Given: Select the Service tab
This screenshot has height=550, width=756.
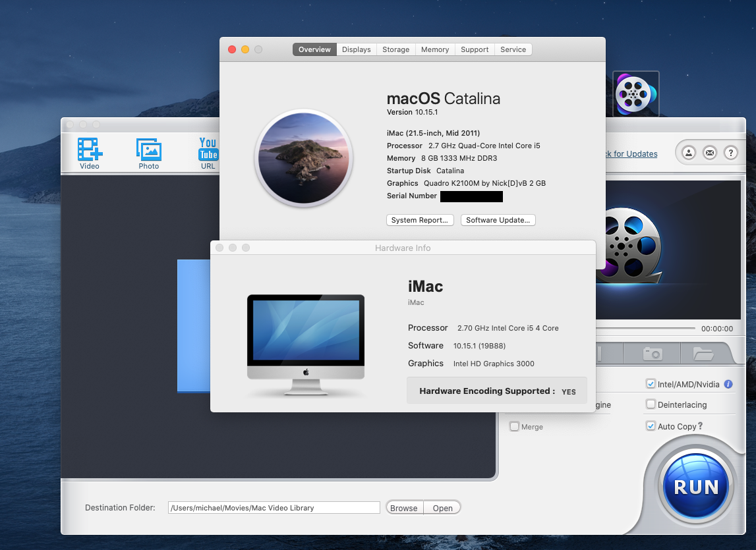Looking at the screenshot, I should [513, 49].
